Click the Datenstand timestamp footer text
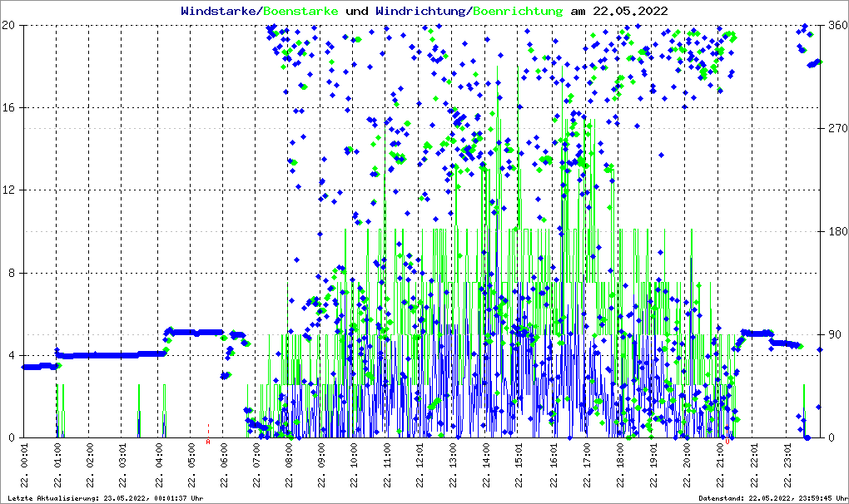 tap(771, 498)
